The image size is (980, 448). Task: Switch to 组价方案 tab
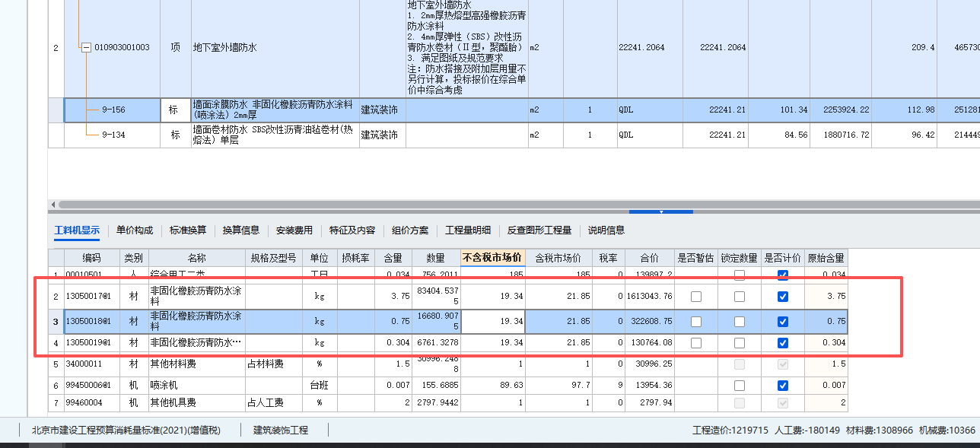pyautogui.click(x=410, y=230)
